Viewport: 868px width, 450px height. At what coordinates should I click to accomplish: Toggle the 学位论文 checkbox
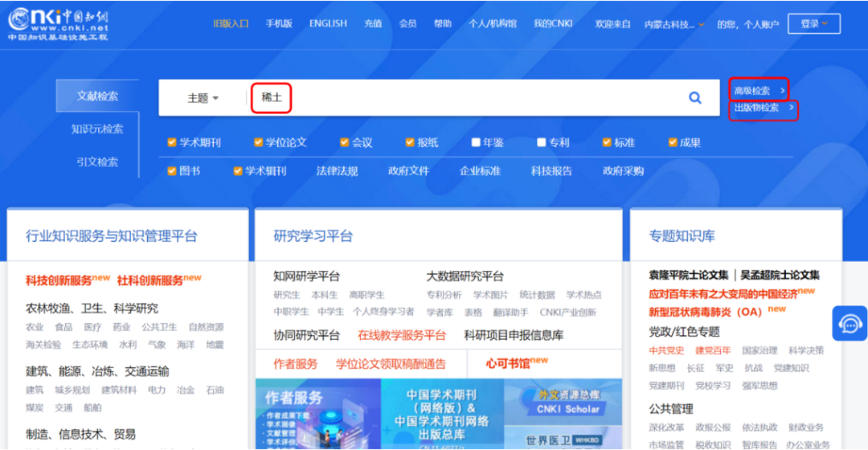click(x=259, y=142)
